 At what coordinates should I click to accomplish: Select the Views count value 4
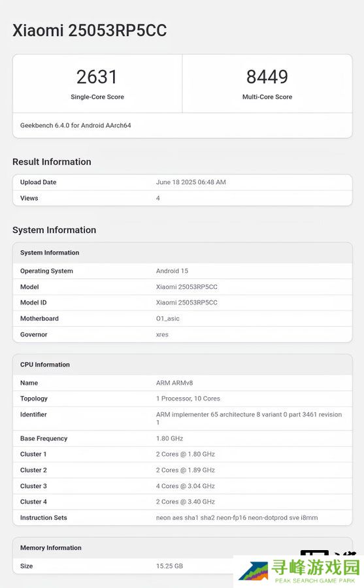158,198
